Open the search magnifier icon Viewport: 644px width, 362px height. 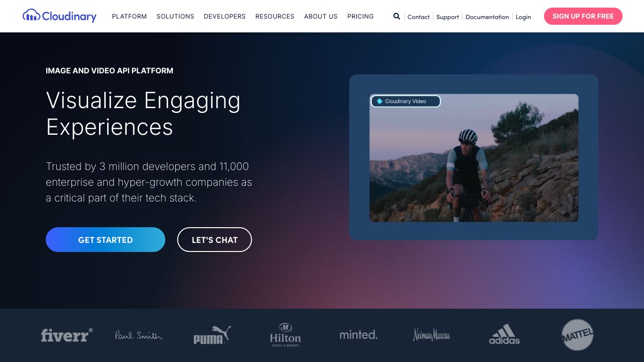tap(397, 16)
